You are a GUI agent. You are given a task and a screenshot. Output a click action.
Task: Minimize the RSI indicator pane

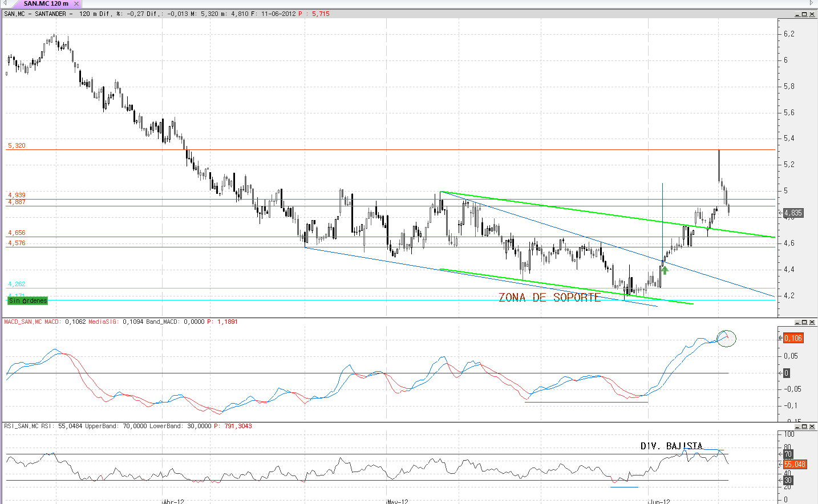(797, 426)
